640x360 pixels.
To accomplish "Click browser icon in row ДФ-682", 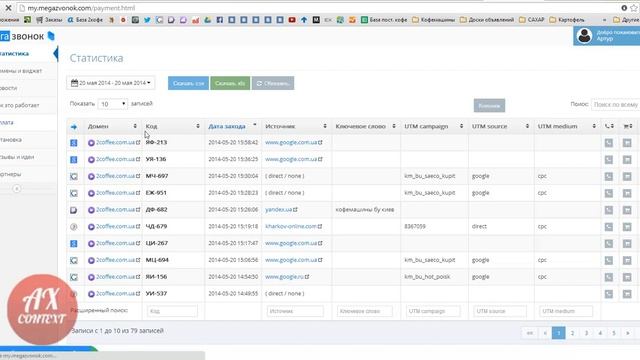I will [x=73, y=210].
